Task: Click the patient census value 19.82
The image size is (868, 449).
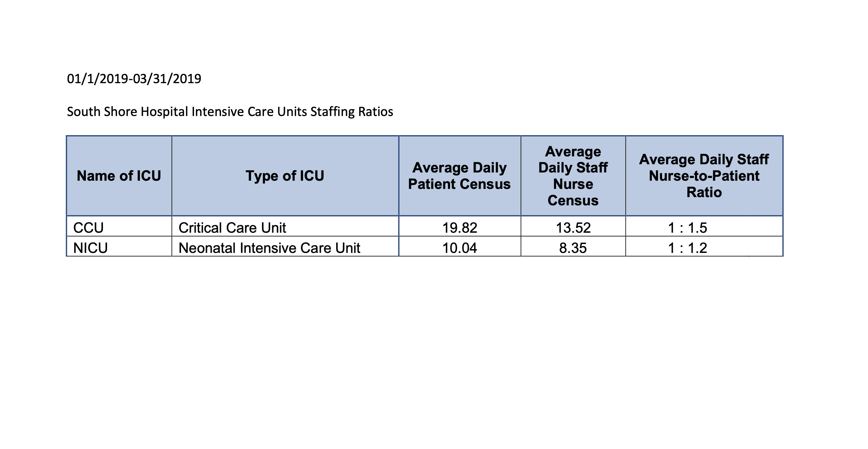Action: pos(460,228)
